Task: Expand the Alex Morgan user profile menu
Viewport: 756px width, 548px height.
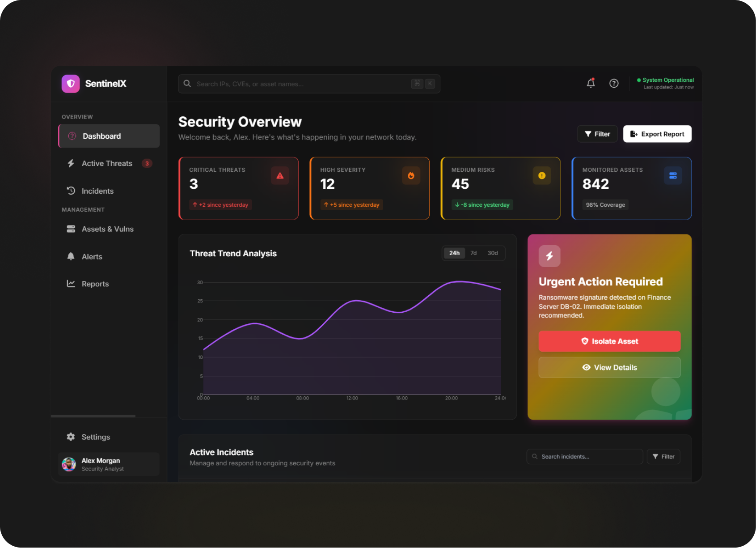Action: pos(109,464)
